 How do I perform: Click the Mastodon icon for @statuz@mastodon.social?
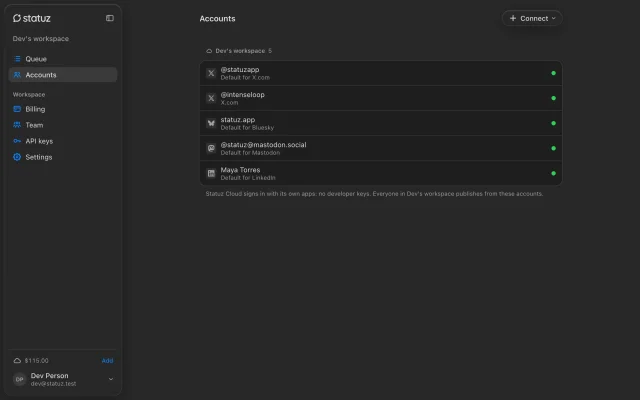(211, 148)
